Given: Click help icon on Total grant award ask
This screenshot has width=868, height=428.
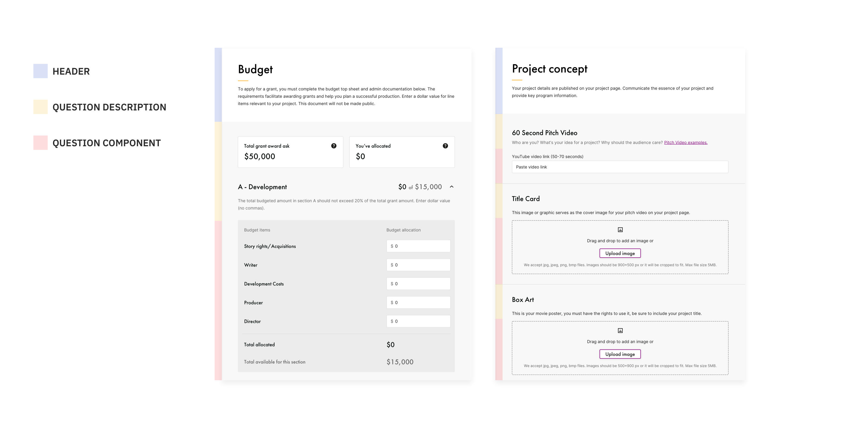Looking at the screenshot, I should tap(334, 146).
